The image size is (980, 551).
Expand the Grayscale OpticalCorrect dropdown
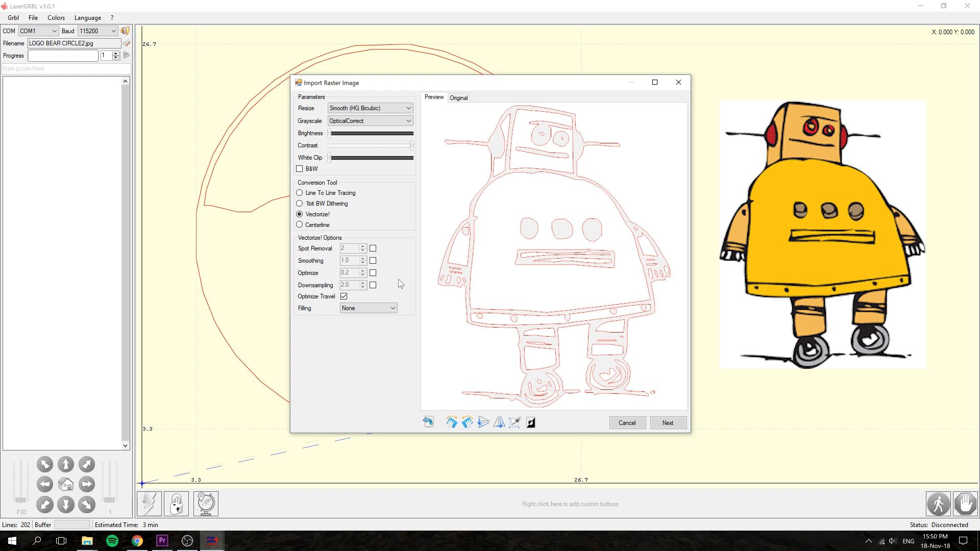(370, 121)
